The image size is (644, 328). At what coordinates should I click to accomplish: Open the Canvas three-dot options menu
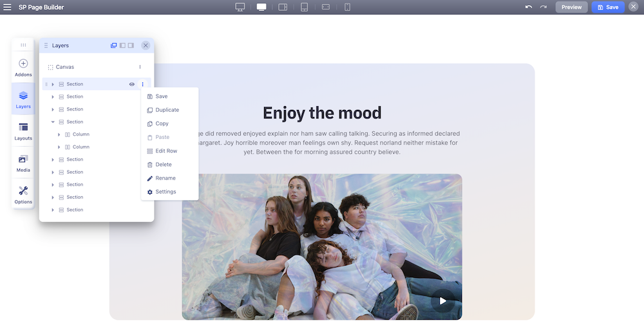click(140, 67)
